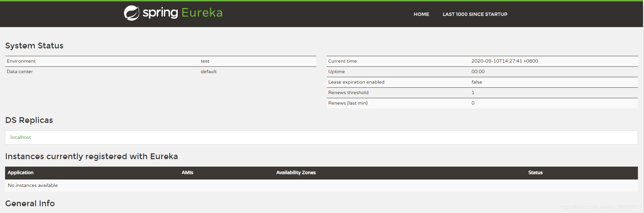This screenshot has height=213, width=644.
Task: Select the lease expiration value false
Action: pyautogui.click(x=476, y=82)
